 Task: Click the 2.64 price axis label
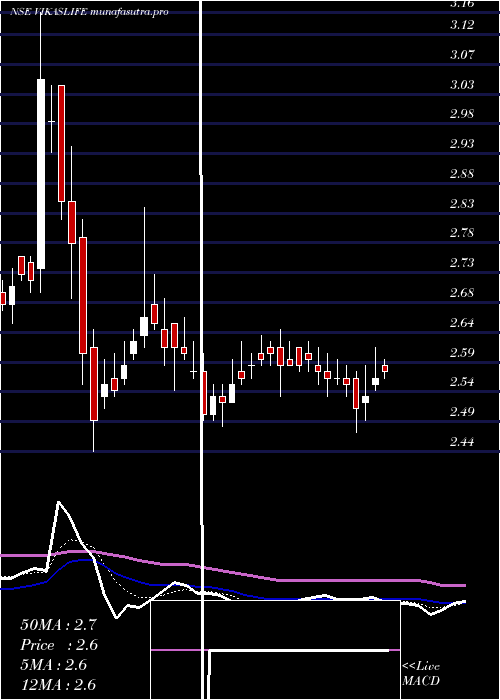pyautogui.click(x=462, y=323)
